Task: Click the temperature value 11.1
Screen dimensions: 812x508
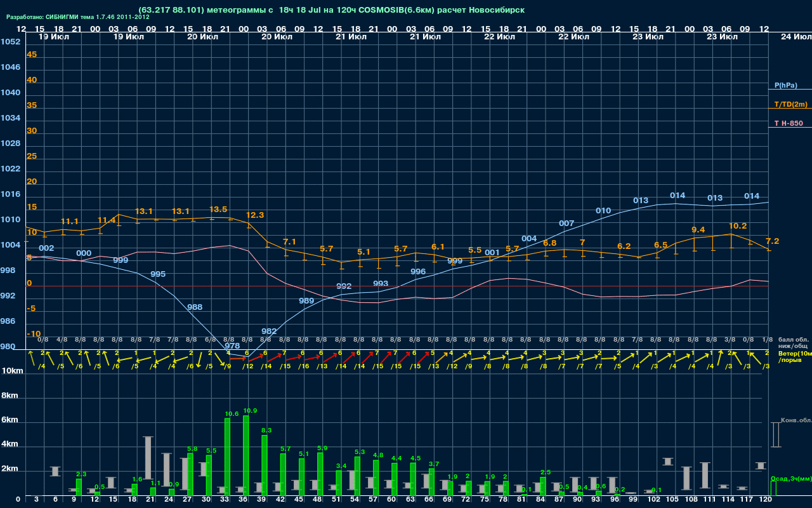Action: click(x=70, y=222)
